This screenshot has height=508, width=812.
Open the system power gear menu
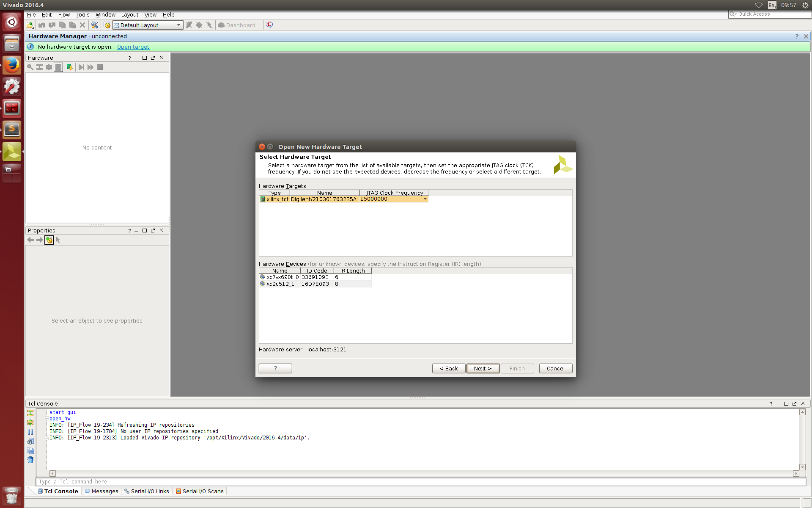tap(805, 5)
